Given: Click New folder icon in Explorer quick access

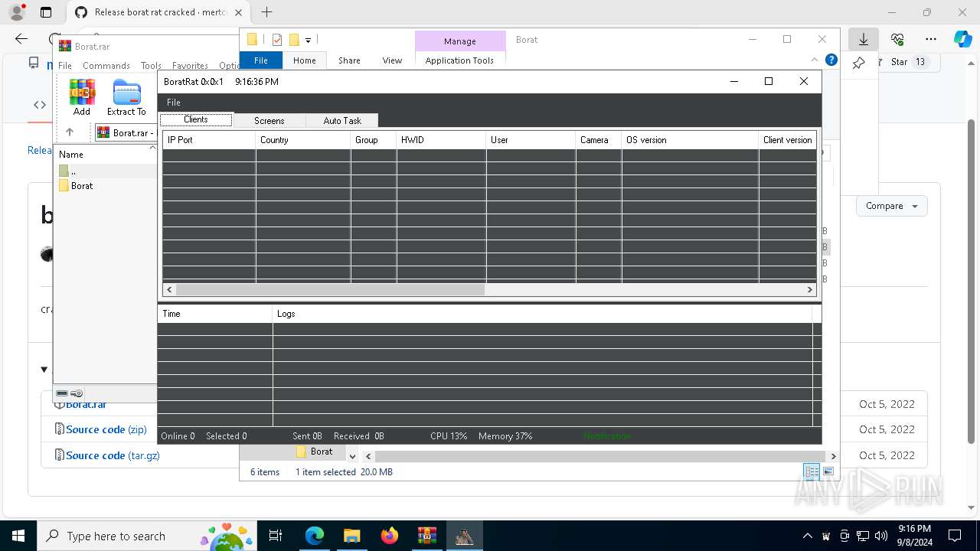Looking at the screenshot, I should click(x=294, y=40).
